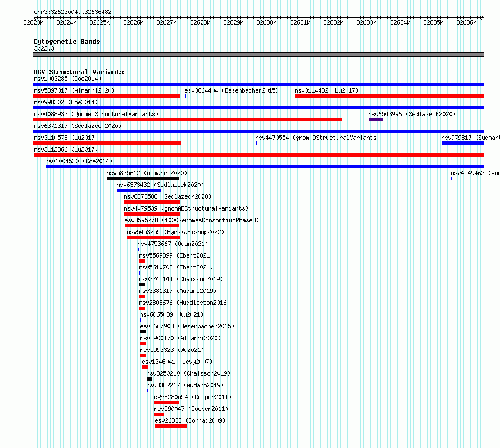Screen dimensions: 500x448
Task: Click the blue nsv6373432 variant bar
Action: coord(139,190)
